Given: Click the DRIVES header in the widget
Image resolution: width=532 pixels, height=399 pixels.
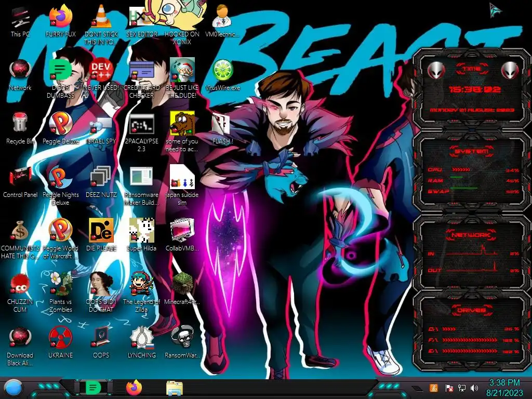Looking at the screenshot, I should (x=471, y=310).
